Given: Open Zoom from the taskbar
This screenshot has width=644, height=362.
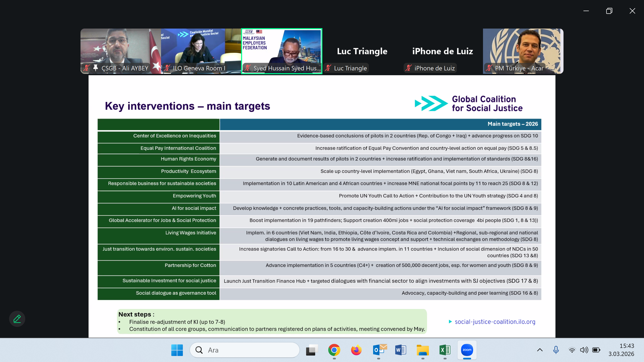Looking at the screenshot, I should 466,350.
